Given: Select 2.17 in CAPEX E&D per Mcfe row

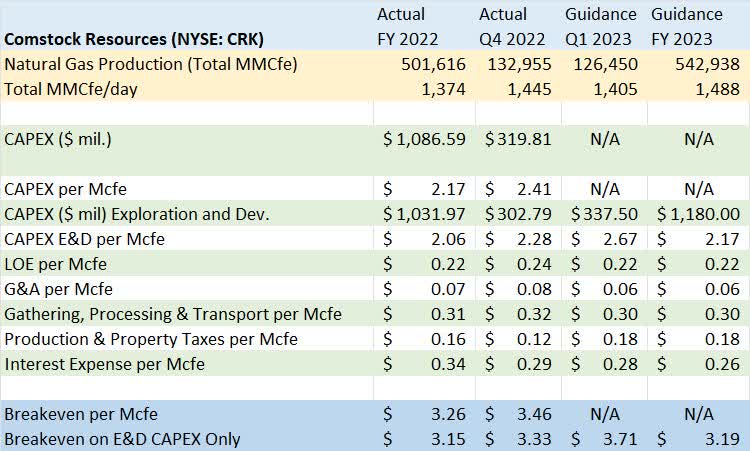Looking at the screenshot, I should (722, 239).
